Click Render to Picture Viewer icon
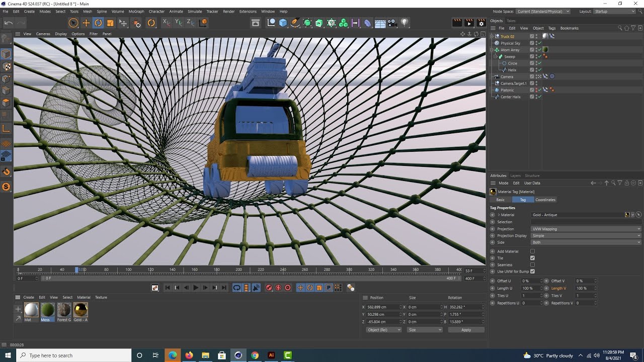Image resolution: width=644 pixels, height=362 pixels. pyautogui.click(x=469, y=23)
